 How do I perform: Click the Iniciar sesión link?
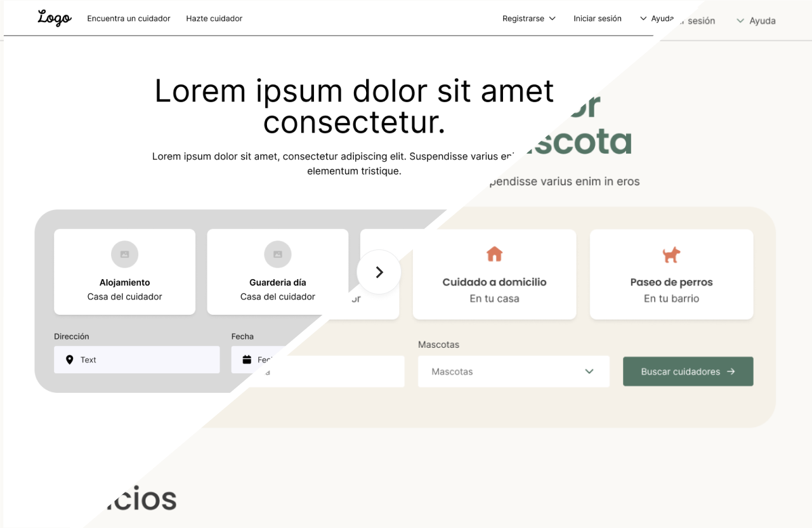click(x=598, y=18)
